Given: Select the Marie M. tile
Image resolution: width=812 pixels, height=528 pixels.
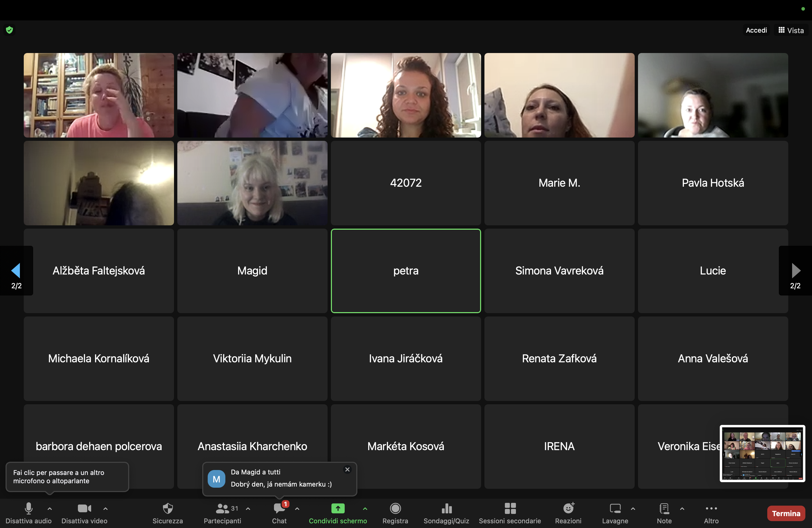Looking at the screenshot, I should (559, 183).
